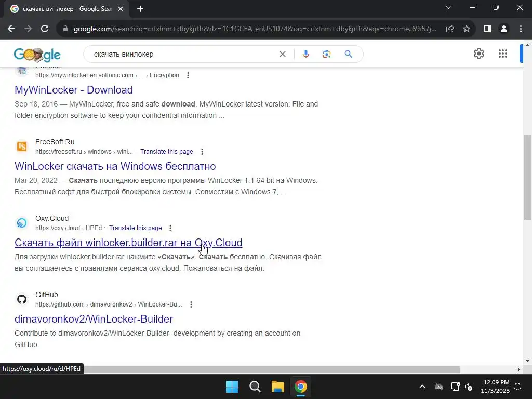This screenshot has height=399, width=532.
Task: Click the Oxy.Cloud site favicon
Action: 22,222
